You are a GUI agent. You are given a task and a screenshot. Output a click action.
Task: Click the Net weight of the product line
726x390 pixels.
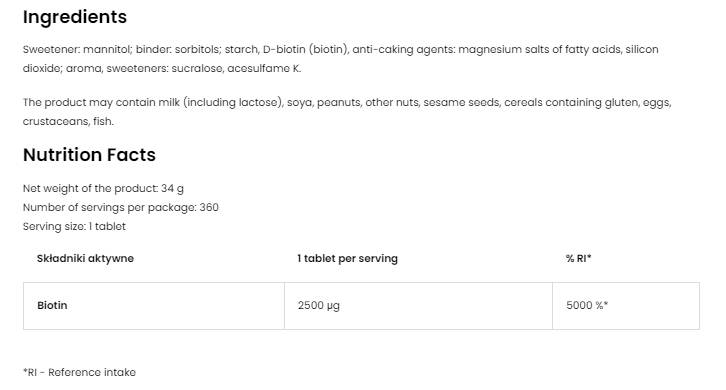tap(103, 189)
